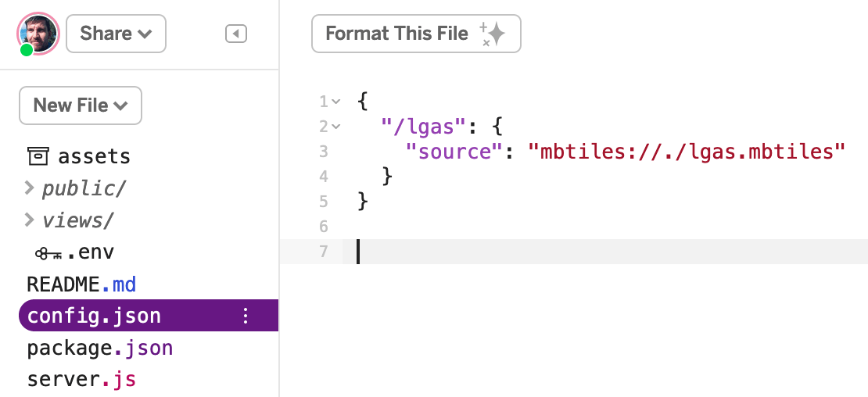The height and width of the screenshot is (397, 868).
Task: Fold the code block at line 1
Action: 336,102
